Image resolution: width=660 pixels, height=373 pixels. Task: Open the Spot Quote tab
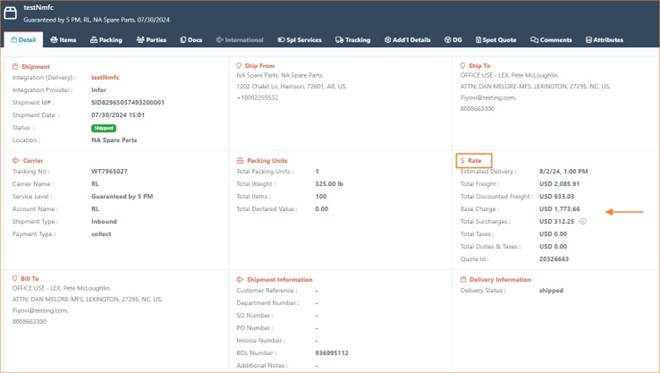click(496, 40)
